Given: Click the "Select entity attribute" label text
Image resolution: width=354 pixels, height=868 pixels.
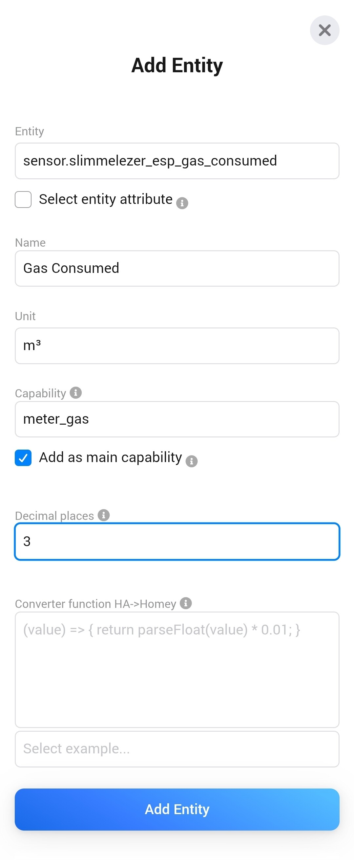Looking at the screenshot, I should [106, 199].
